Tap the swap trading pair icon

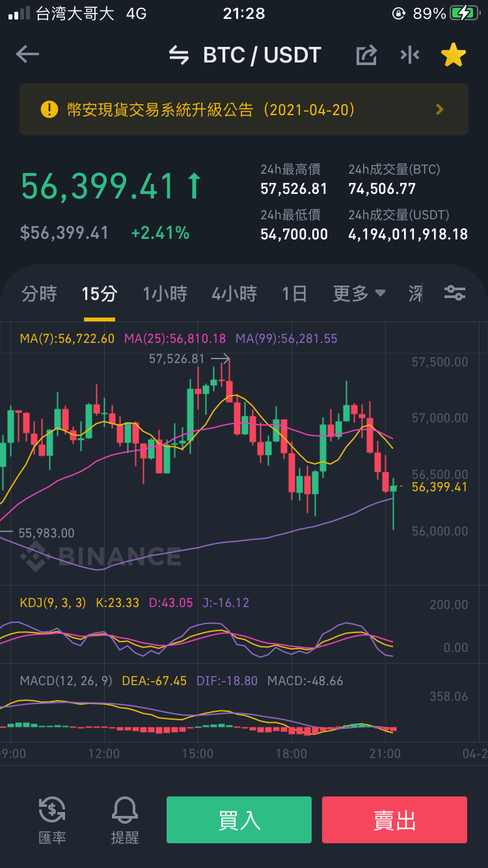pos(178,55)
